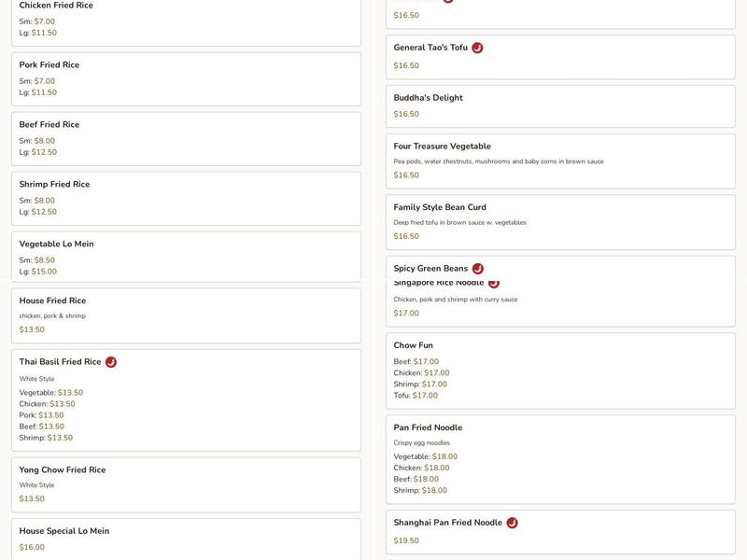Click the Thai Basil Fried Rice title
Screen dimensions: 747x560
point(60,362)
